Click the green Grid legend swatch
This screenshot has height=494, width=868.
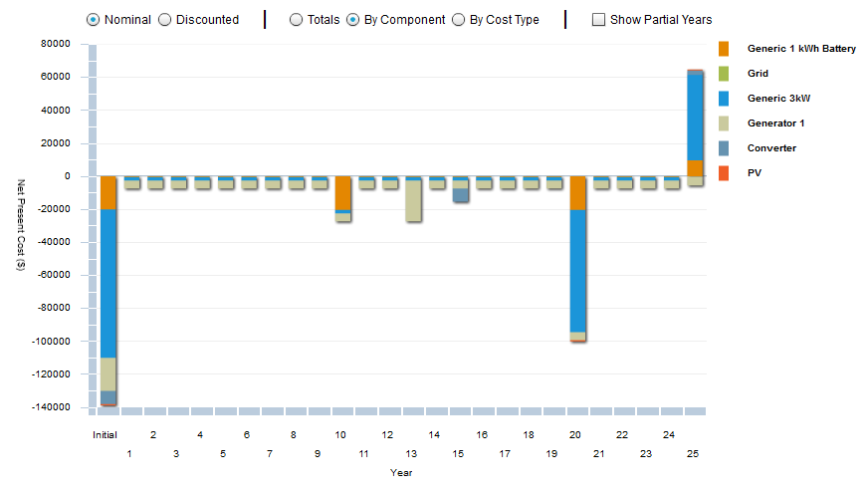click(724, 74)
